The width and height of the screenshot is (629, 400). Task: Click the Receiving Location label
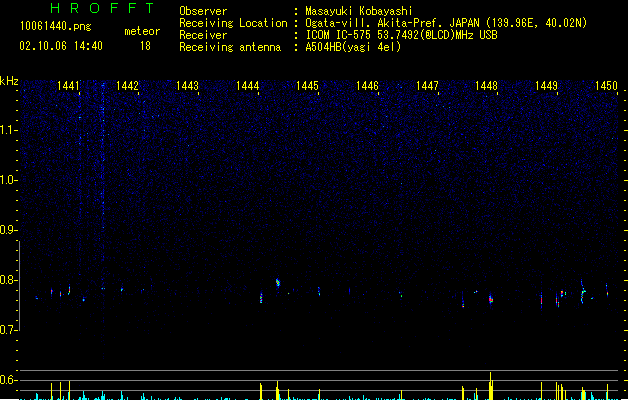pos(233,23)
